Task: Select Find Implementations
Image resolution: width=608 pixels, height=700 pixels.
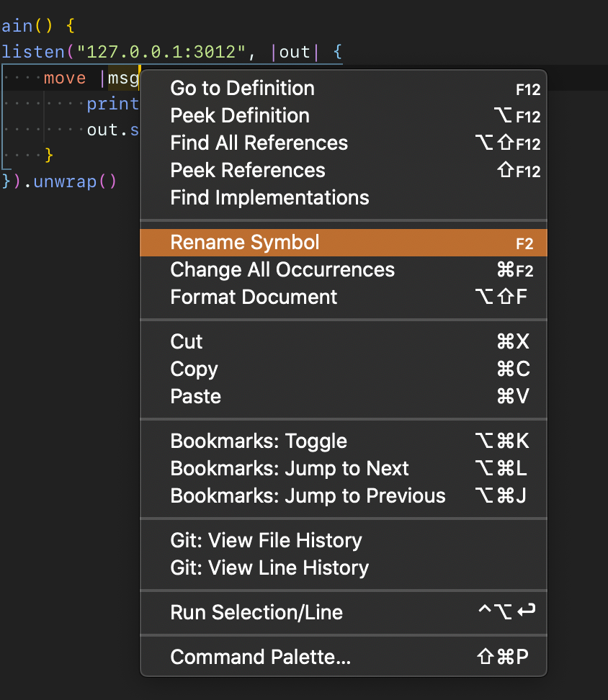Action: click(x=269, y=198)
